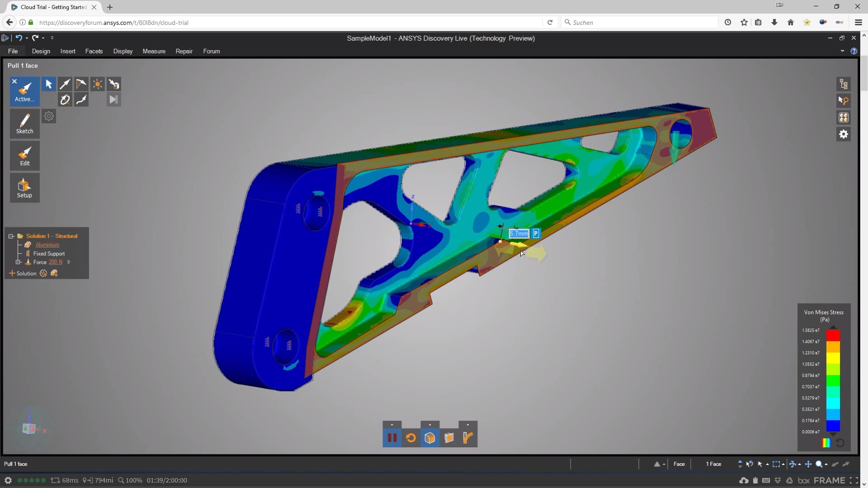Open the arrow flyout beside Force 200 N
Image resolution: width=868 pixels, height=488 pixels.
pos(69,262)
